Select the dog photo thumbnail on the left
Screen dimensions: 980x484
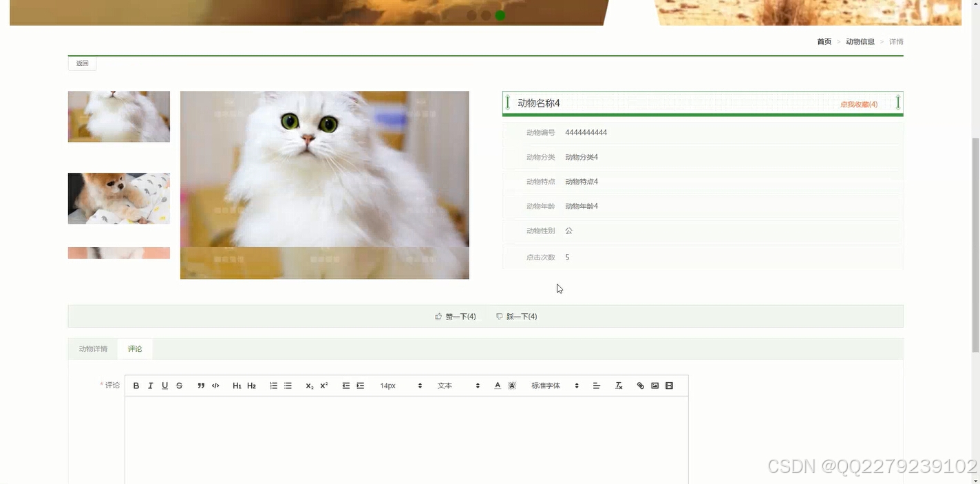pyautogui.click(x=118, y=198)
